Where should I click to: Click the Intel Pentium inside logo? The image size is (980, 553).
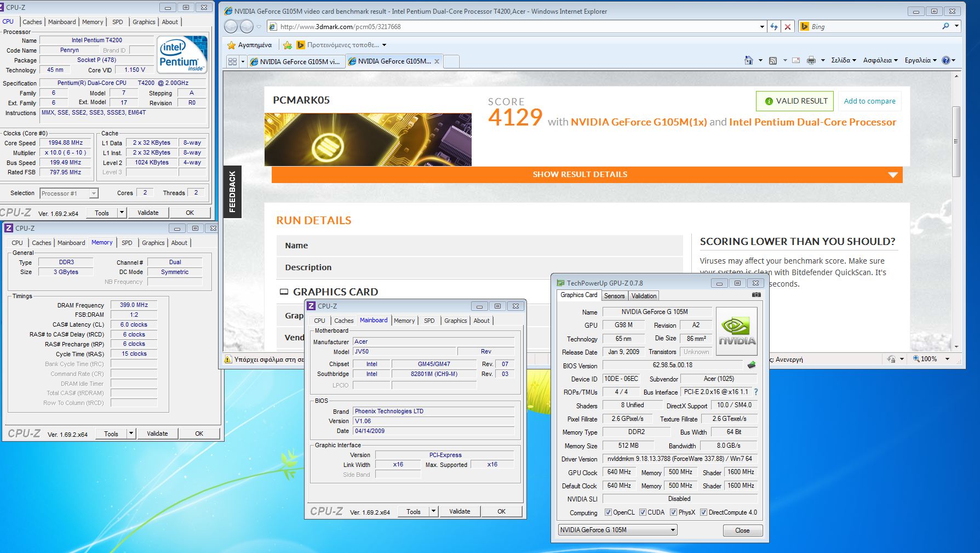pyautogui.click(x=182, y=54)
